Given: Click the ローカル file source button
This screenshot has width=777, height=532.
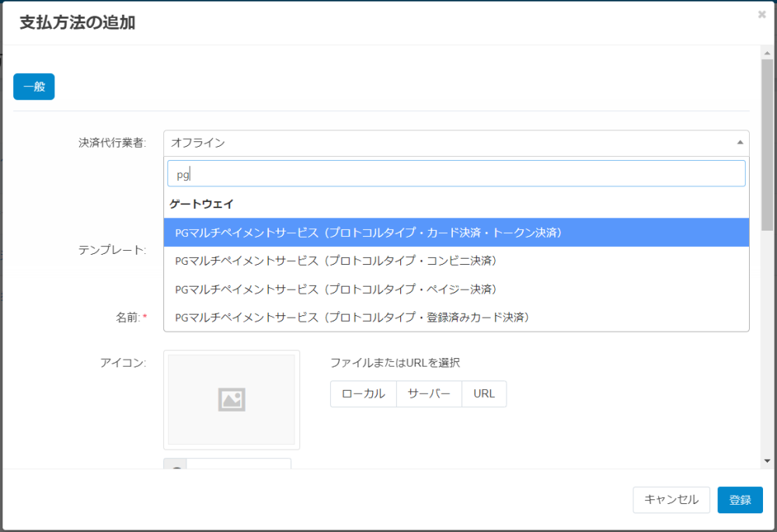Looking at the screenshot, I should (363, 394).
